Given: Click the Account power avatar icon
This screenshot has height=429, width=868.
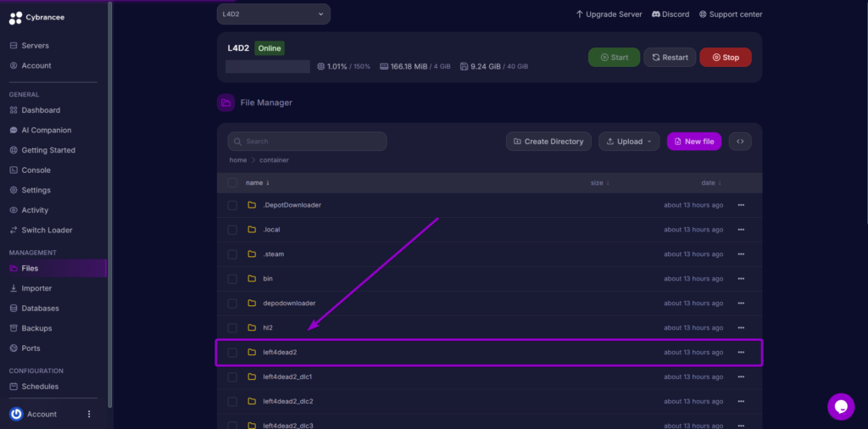Looking at the screenshot, I should click(x=16, y=414).
